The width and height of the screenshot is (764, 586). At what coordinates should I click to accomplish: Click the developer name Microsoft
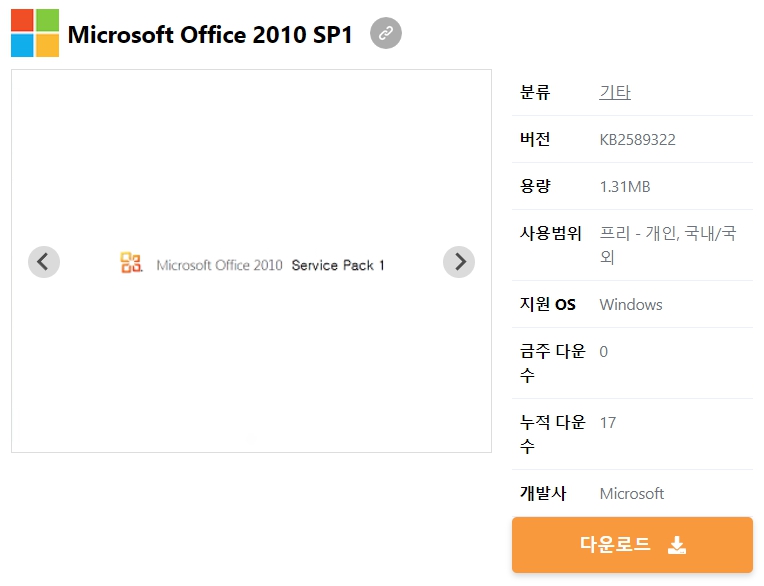point(631,493)
